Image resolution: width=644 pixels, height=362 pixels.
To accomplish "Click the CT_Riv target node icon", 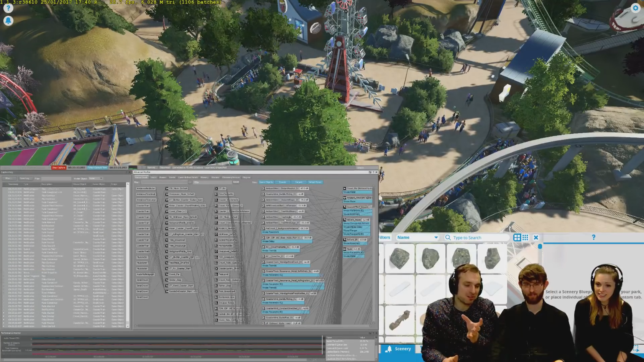I will [217, 189].
